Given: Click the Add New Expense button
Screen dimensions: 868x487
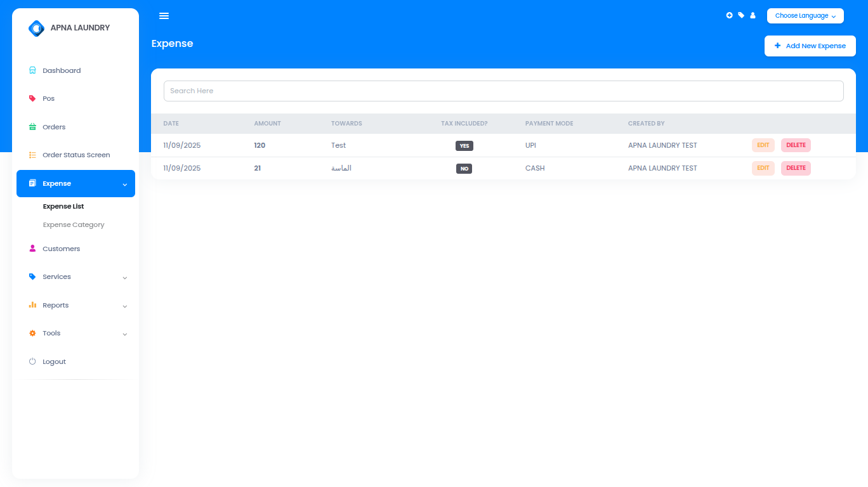Looking at the screenshot, I should pos(810,46).
